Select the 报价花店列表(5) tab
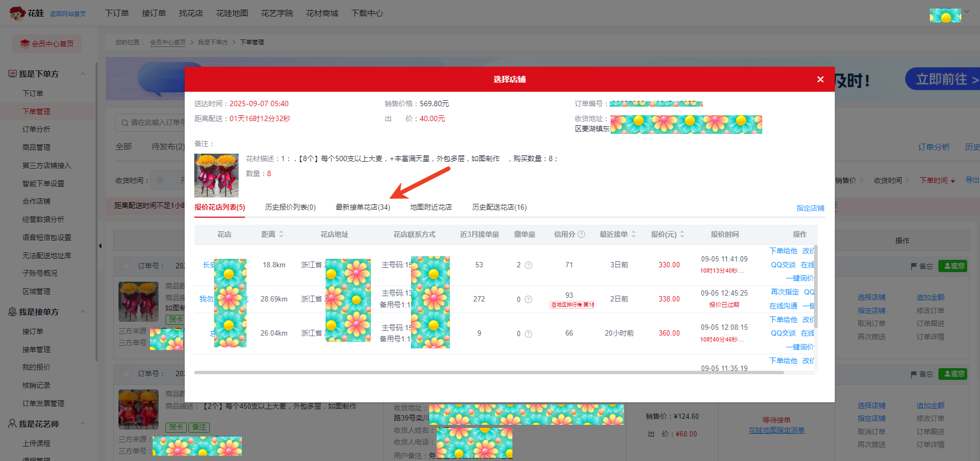This screenshot has height=461, width=980. [x=219, y=207]
